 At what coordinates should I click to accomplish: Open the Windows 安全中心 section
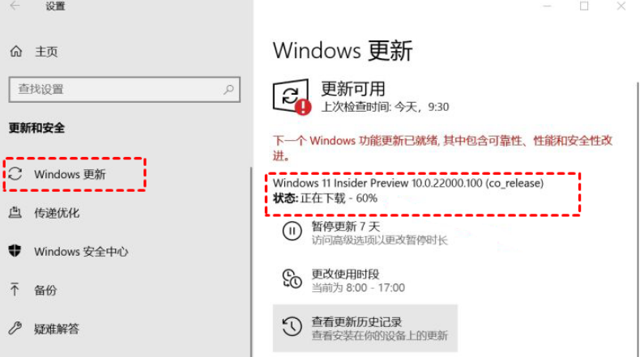tap(81, 251)
